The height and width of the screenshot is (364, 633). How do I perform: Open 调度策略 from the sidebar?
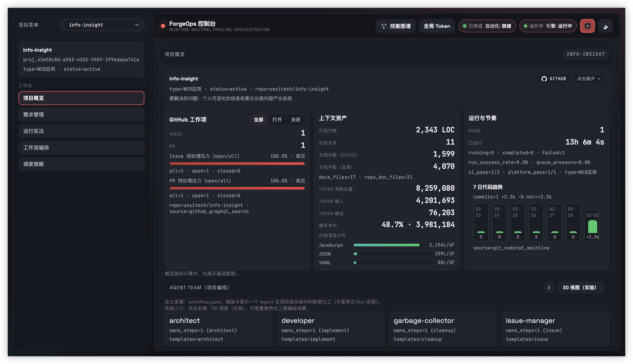point(81,164)
